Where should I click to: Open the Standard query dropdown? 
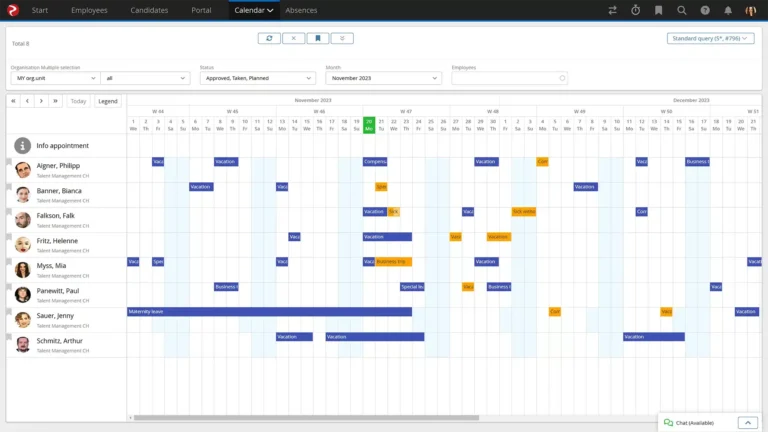pyautogui.click(x=710, y=38)
